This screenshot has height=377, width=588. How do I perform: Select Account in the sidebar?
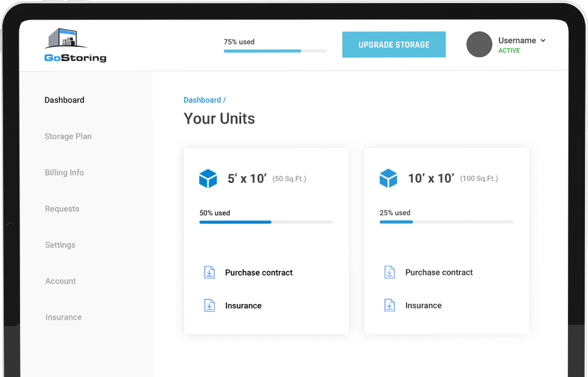tap(61, 281)
